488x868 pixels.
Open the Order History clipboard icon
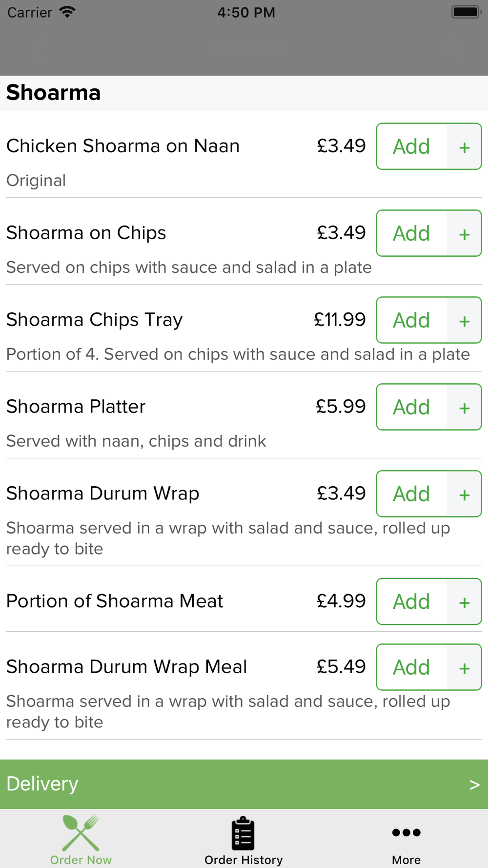tap(243, 833)
